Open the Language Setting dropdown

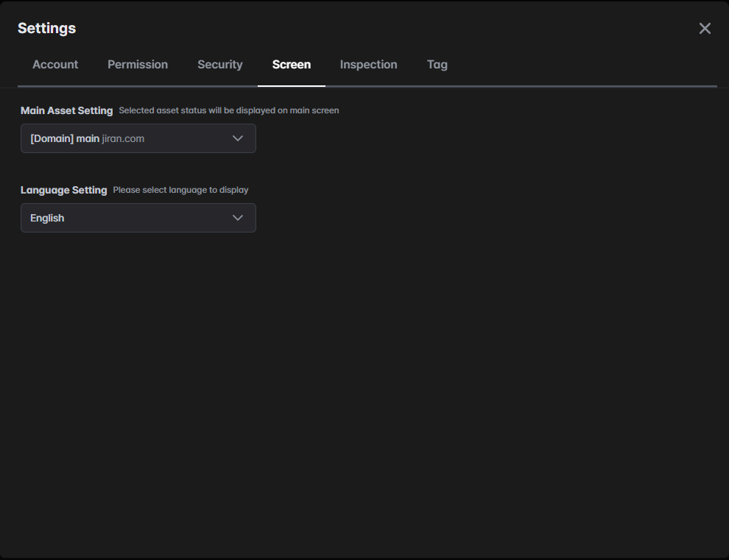138,218
